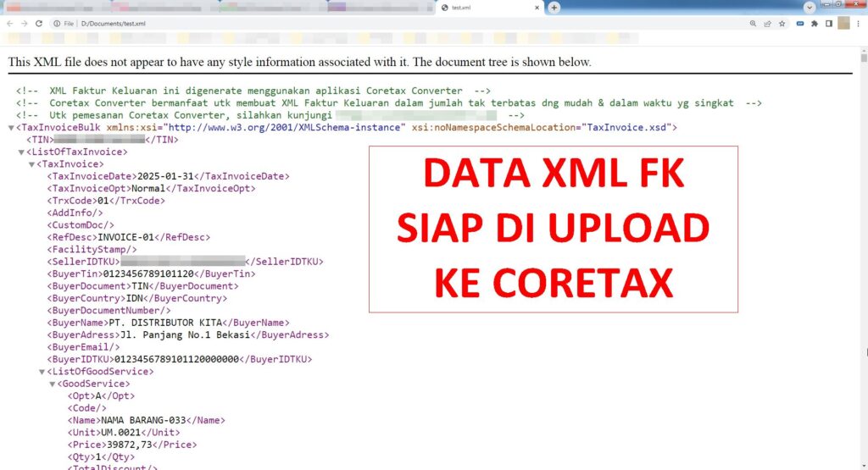The height and width of the screenshot is (470, 868).
Task: Click the BuyerDocument value TIN
Action: 140,286
